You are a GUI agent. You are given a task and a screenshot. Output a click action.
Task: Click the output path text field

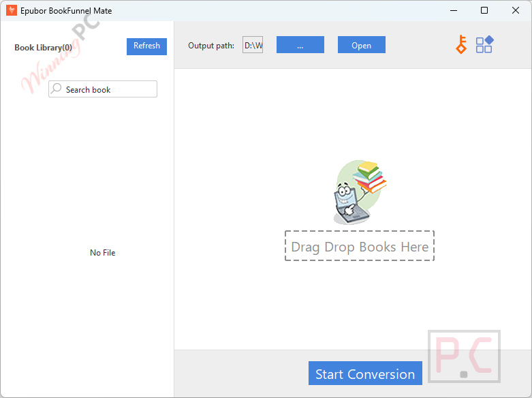pos(253,45)
